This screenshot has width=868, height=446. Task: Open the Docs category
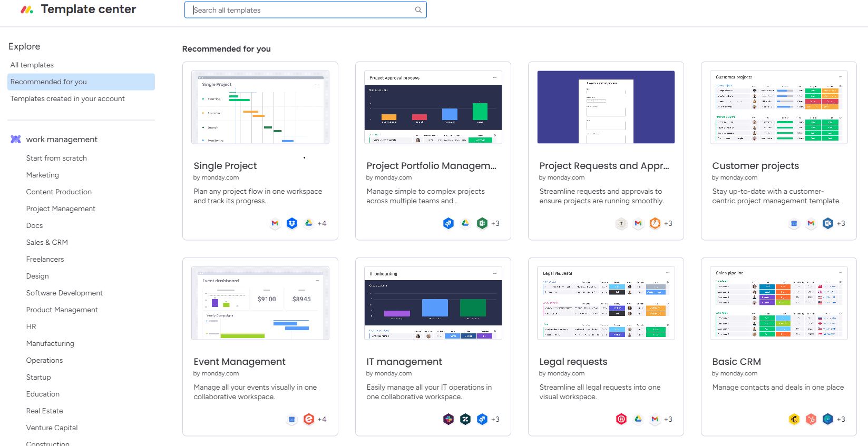pyautogui.click(x=35, y=225)
